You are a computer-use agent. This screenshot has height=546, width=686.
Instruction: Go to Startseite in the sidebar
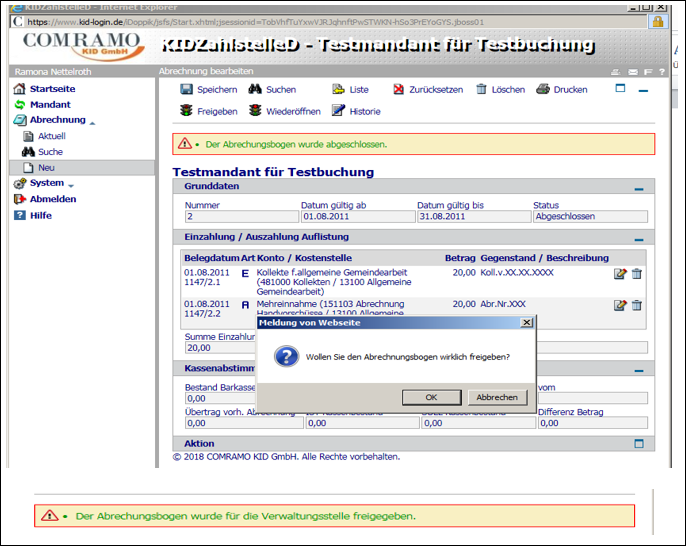pos(52,89)
